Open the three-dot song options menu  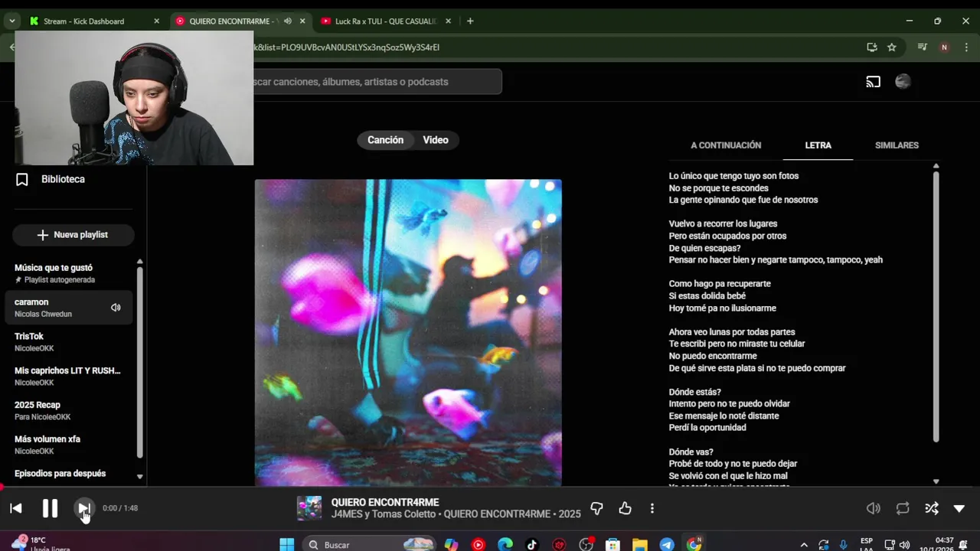pyautogui.click(x=652, y=508)
